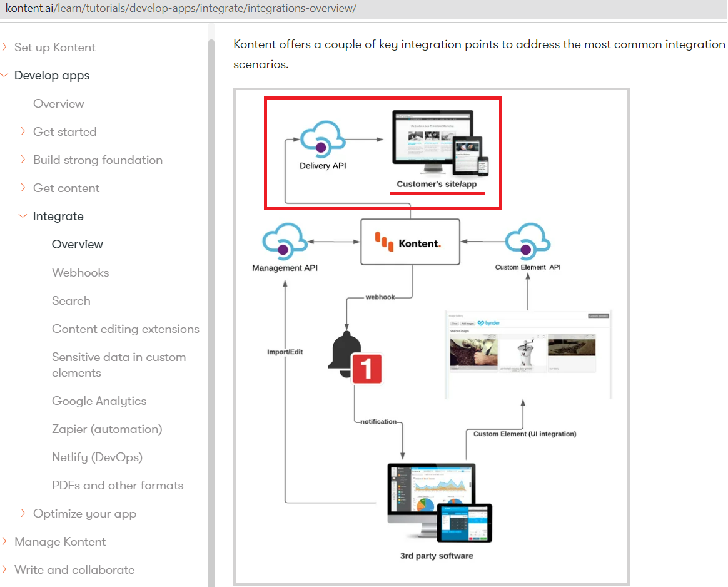Open the Google Analytics integration page
The height and width of the screenshot is (587, 728).
(99, 401)
